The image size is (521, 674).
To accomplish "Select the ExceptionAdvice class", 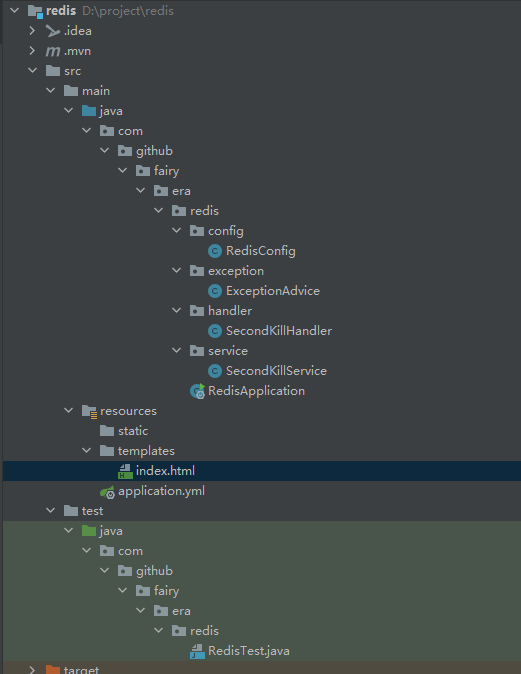I will coord(273,291).
